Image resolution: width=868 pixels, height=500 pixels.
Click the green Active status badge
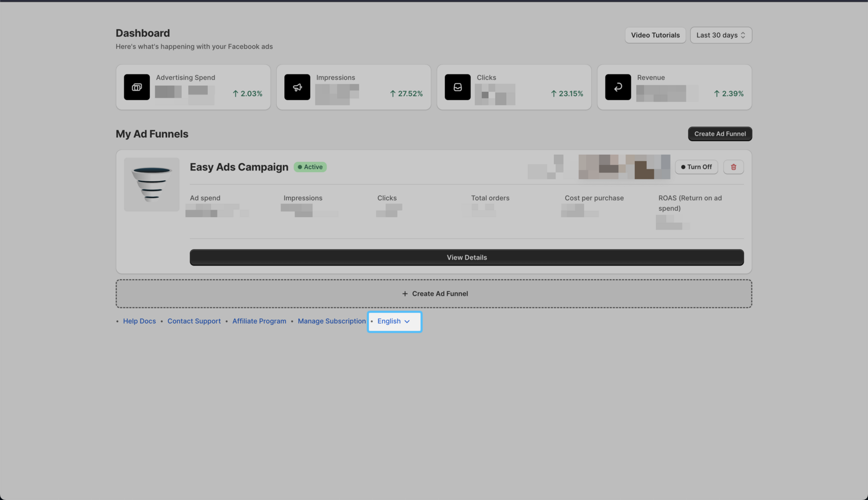tap(310, 167)
